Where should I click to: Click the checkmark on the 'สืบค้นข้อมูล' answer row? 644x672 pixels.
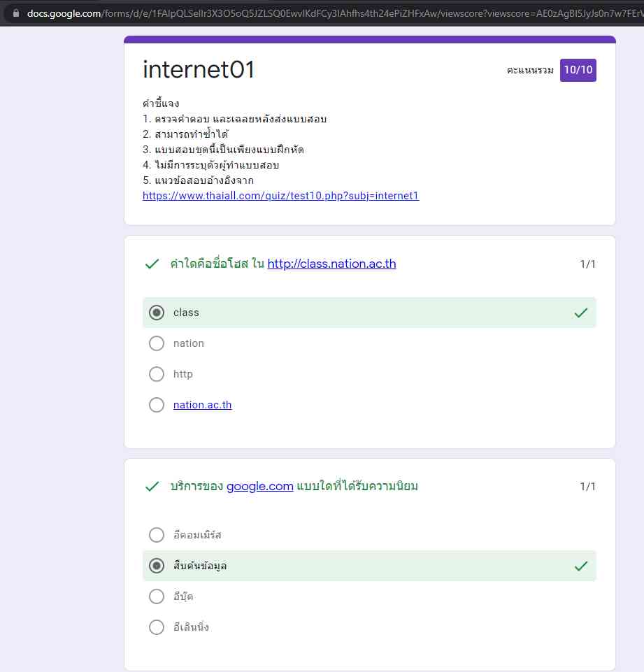click(x=580, y=566)
